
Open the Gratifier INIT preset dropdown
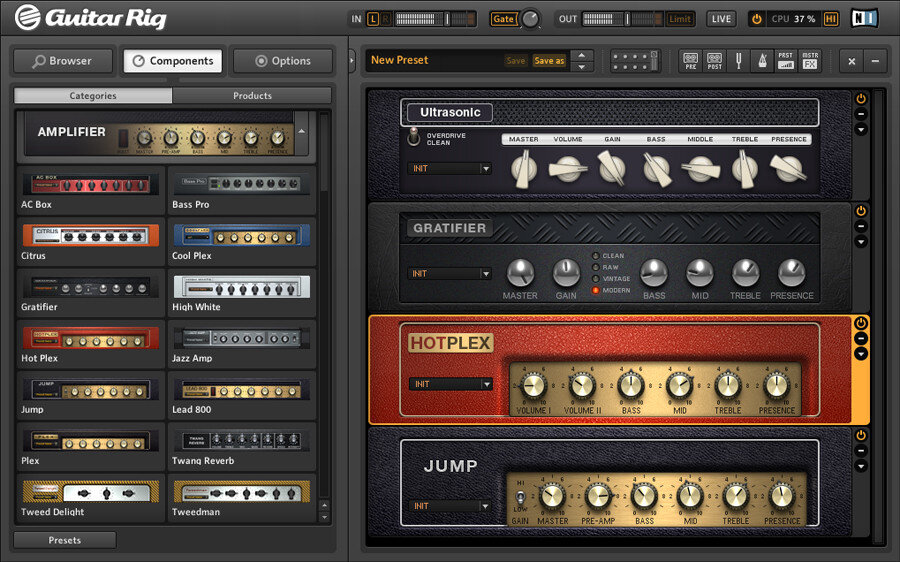(450, 274)
